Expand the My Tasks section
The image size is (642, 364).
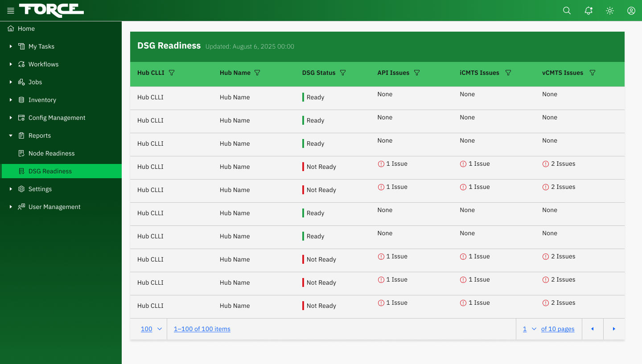(11, 46)
